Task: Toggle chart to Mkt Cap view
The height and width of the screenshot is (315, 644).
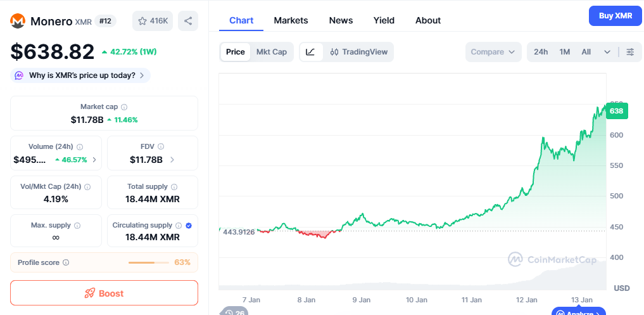Action: coord(272,52)
